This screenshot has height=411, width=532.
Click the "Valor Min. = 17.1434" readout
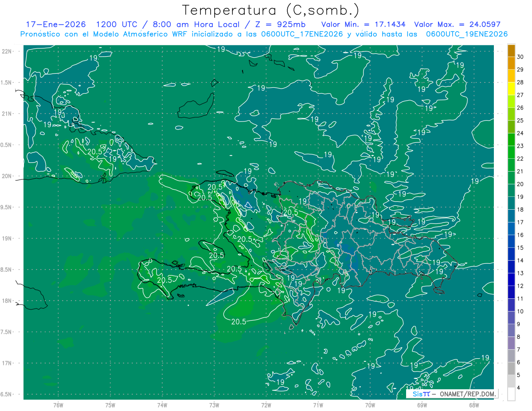pos(363,25)
